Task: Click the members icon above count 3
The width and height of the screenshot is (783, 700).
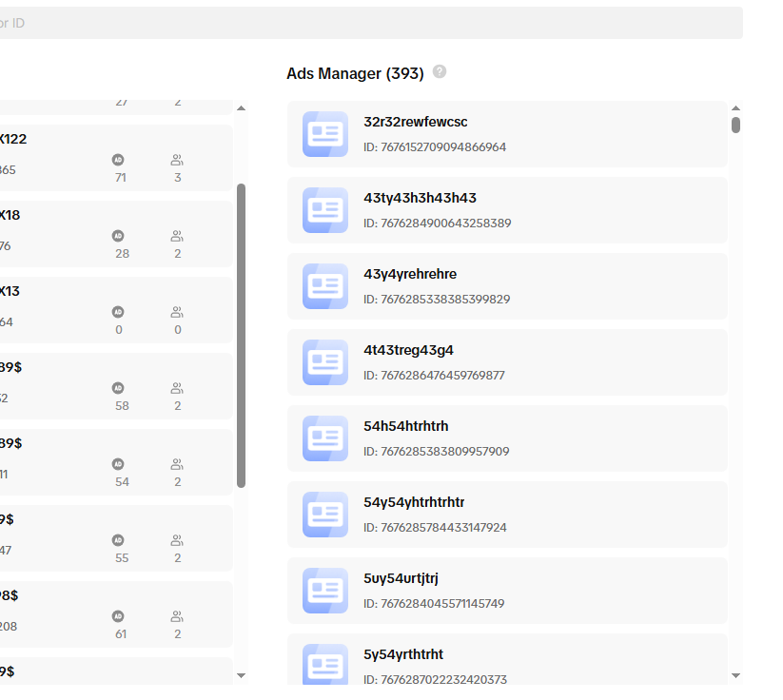Action: (177, 160)
